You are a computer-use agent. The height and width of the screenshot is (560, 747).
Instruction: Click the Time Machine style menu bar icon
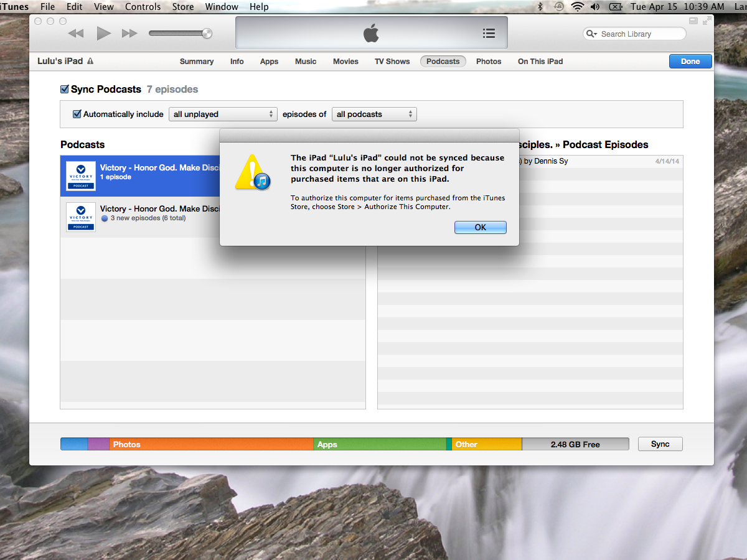(x=559, y=7)
